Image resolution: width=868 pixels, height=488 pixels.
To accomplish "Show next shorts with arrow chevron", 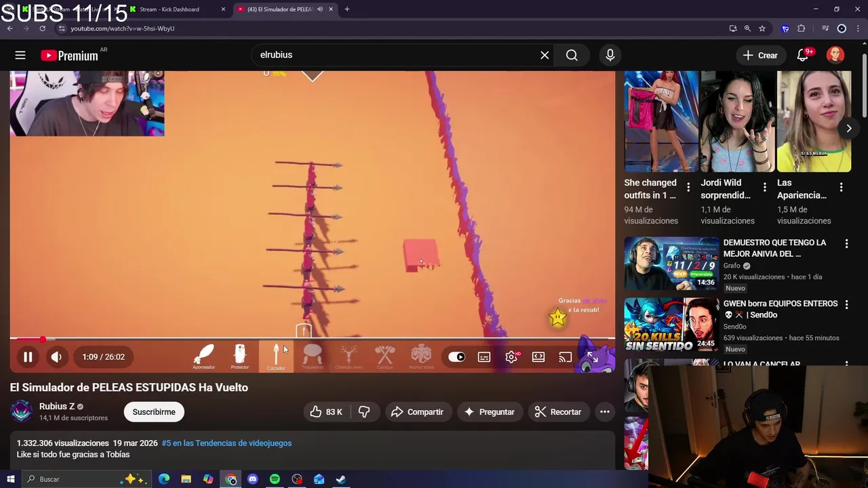I will 848,128.
